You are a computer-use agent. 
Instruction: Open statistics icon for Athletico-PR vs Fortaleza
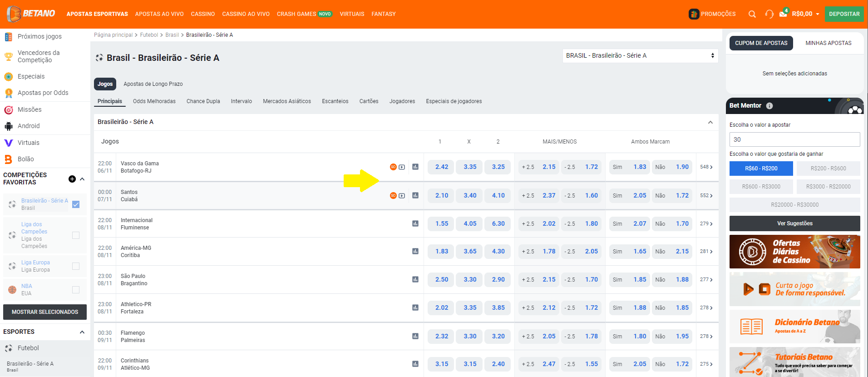[x=415, y=308]
